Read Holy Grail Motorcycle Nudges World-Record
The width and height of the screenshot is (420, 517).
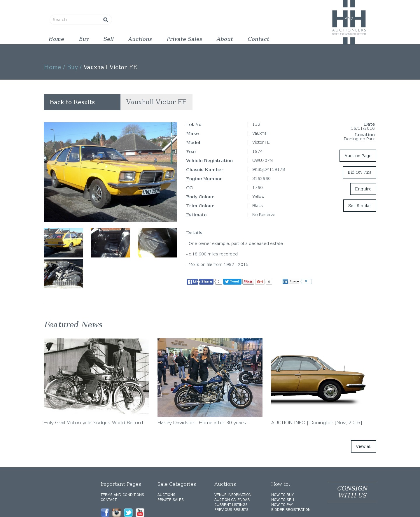click(93, 423)
